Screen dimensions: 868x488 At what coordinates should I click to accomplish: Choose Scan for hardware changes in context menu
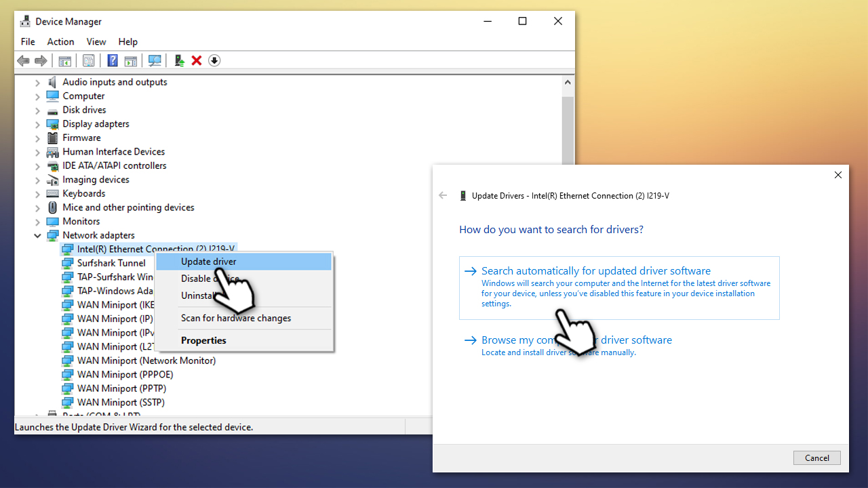(x=244, y=318)
